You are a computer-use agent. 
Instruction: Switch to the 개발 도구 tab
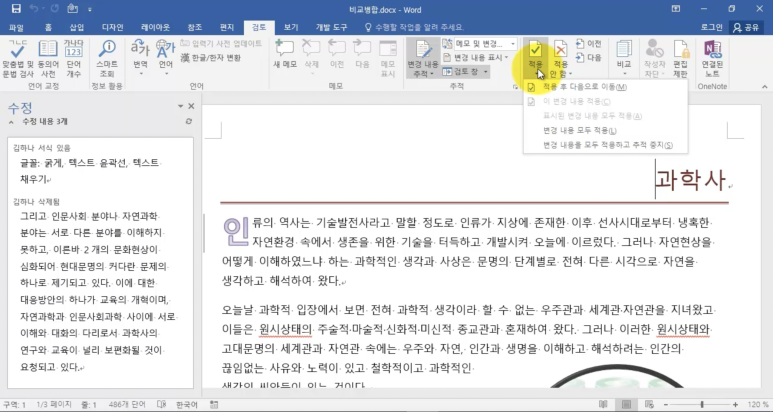[331, 27]
